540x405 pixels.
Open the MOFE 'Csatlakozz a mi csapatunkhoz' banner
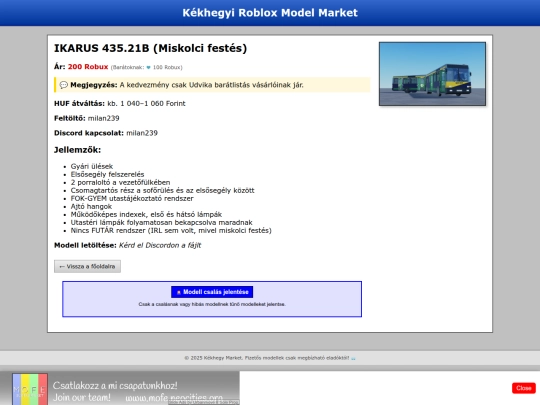pyautogui.click(x=120, y=388)
